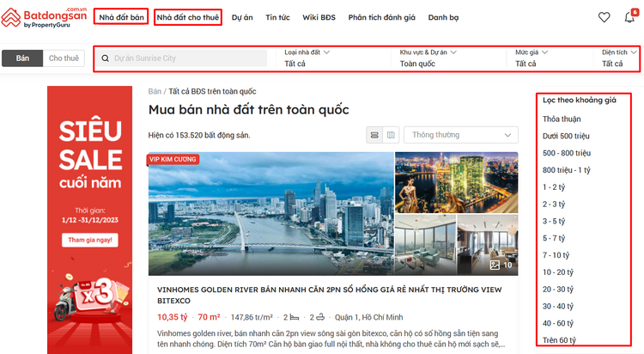Switch to map view layout icon
644x354 pixels.
click(391, 135)
